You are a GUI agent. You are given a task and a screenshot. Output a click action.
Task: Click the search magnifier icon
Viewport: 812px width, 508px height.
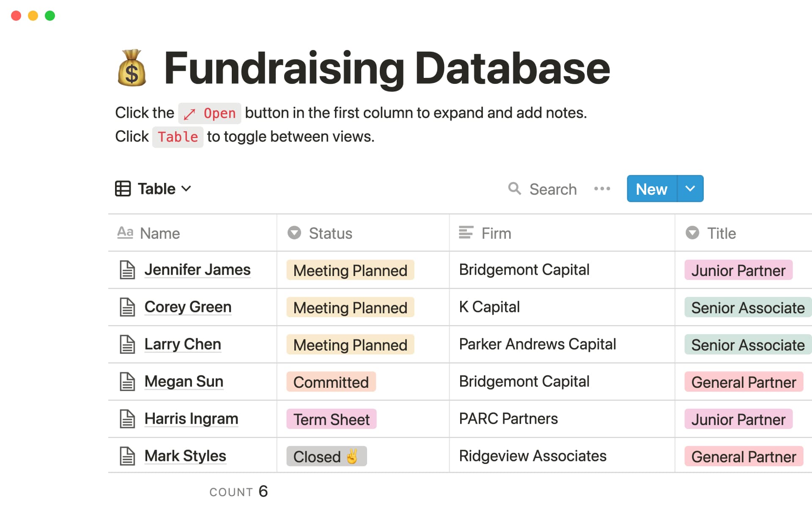(514, 188)
